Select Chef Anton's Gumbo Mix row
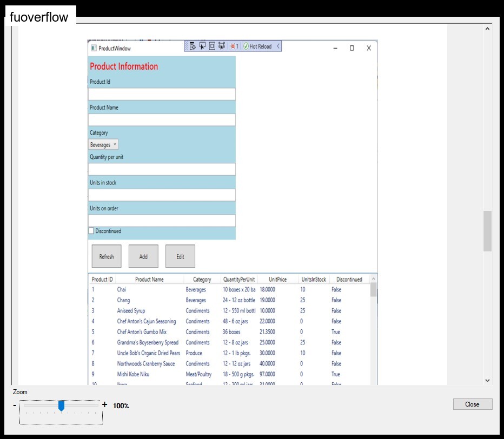This screenshot has width=504, height=439. tap(229, 332)
